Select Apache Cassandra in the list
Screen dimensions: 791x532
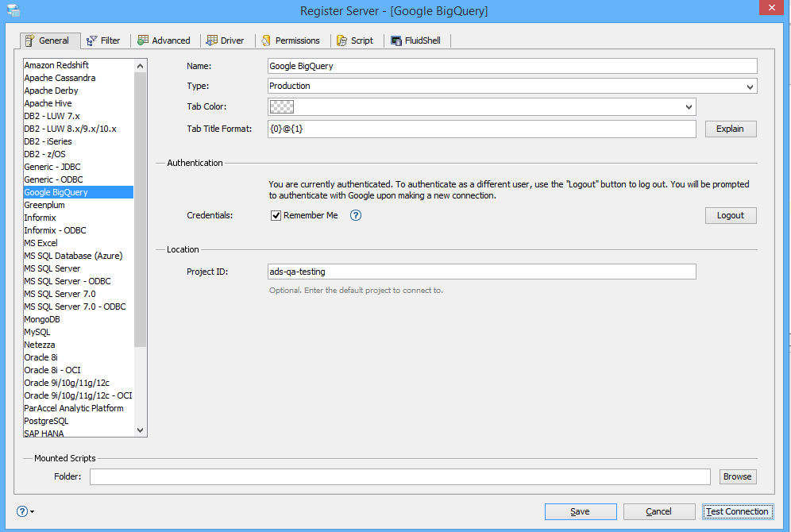point(79,78)
